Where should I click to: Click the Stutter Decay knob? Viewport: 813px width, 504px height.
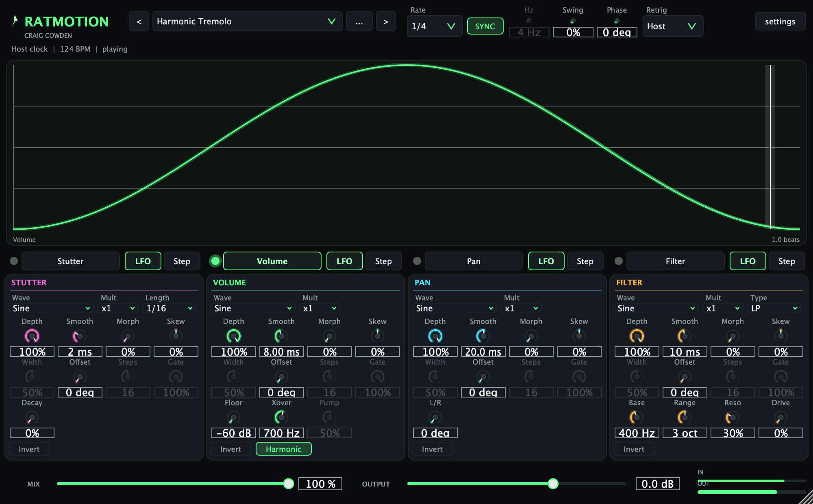click(x=32, y=417)
